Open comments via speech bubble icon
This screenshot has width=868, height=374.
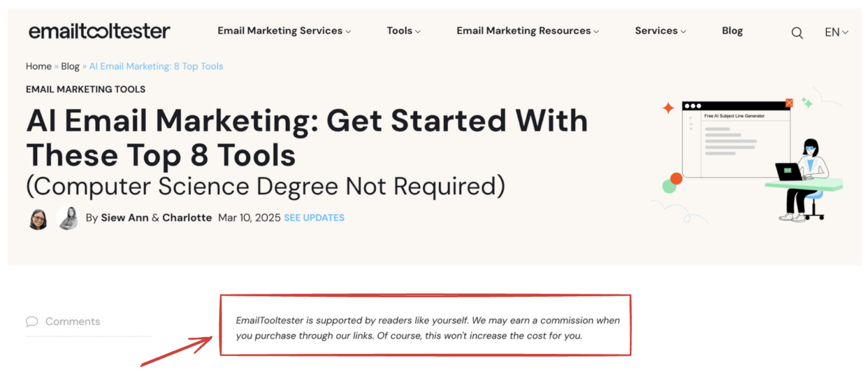(32, 321)
